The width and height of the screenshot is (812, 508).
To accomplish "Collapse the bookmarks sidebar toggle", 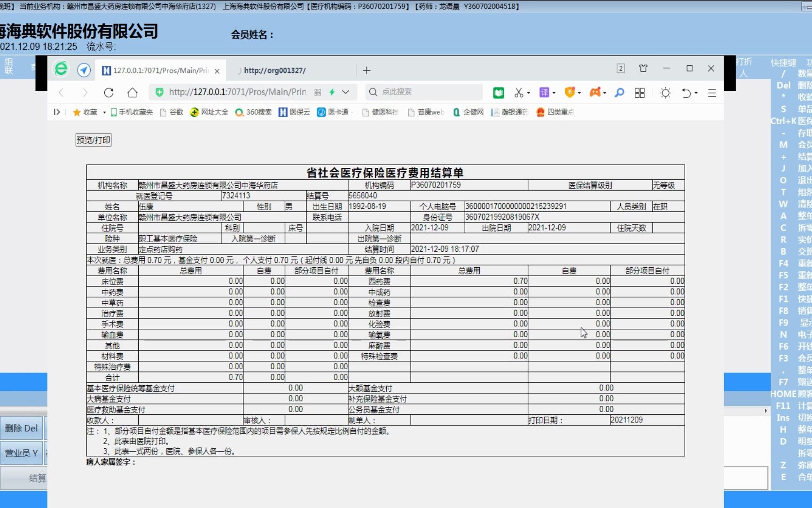I will coord(56,112).
